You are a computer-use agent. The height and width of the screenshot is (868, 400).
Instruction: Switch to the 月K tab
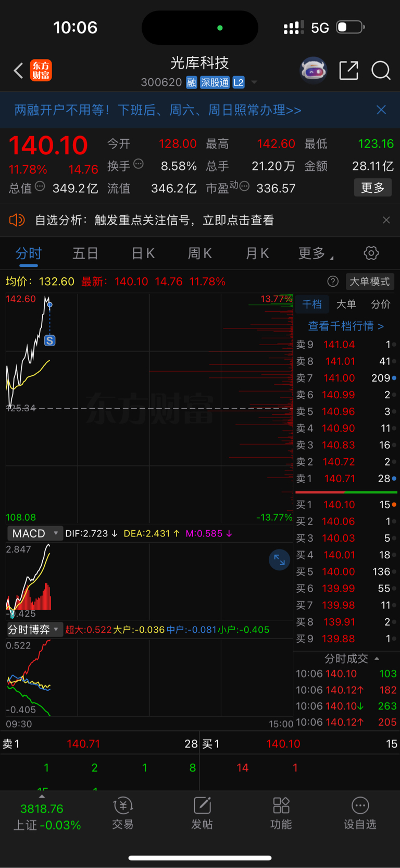[x=257, y=253]
